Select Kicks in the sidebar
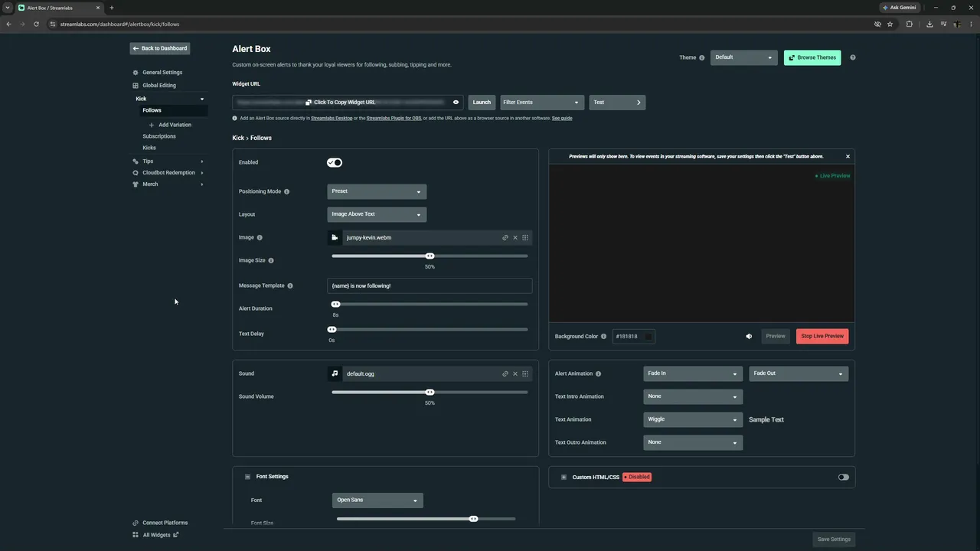980x551 pixels. (x=149, y=148)
